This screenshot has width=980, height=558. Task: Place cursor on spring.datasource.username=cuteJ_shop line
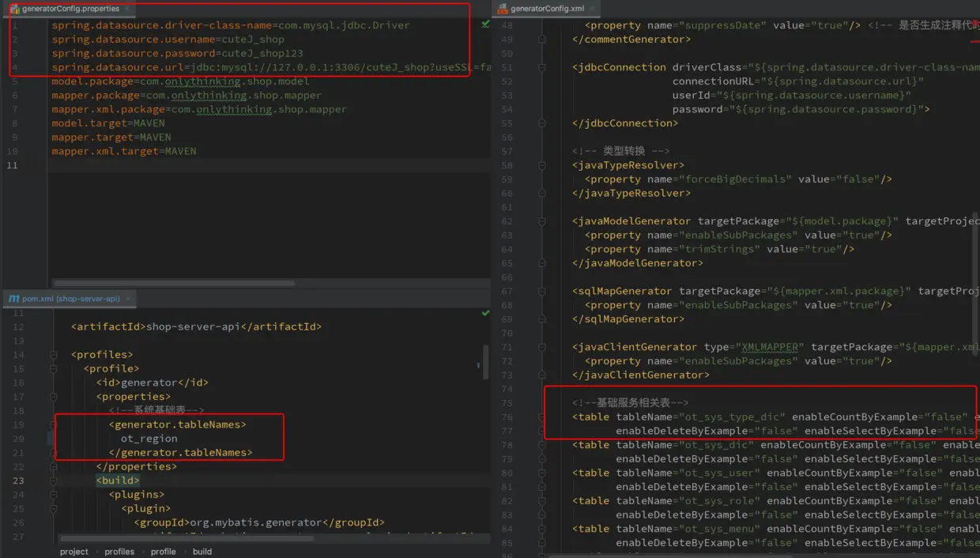click(x=168, y=39)
